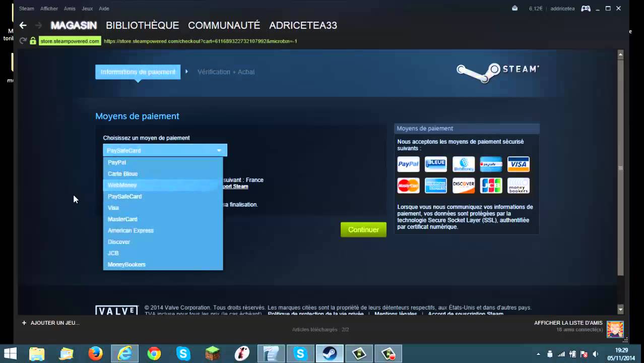This screenshot has width=644, height=363.
Task: Click the volume speaker tray icon
Action: coord(596,354)
